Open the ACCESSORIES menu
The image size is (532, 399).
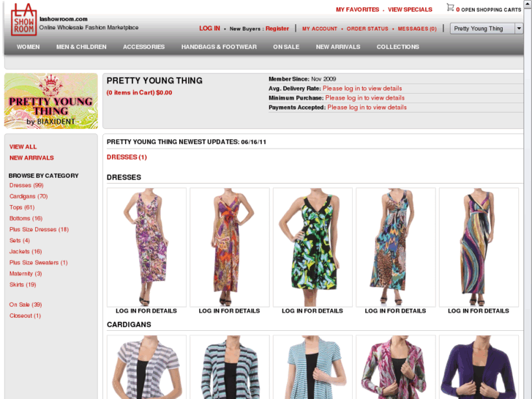point(144,47)
